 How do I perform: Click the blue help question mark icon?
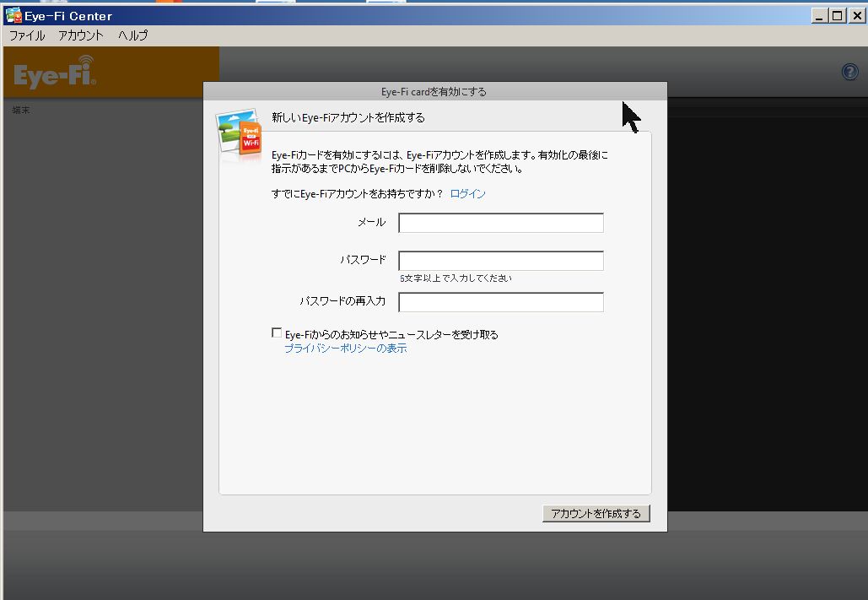click(849, 72)
